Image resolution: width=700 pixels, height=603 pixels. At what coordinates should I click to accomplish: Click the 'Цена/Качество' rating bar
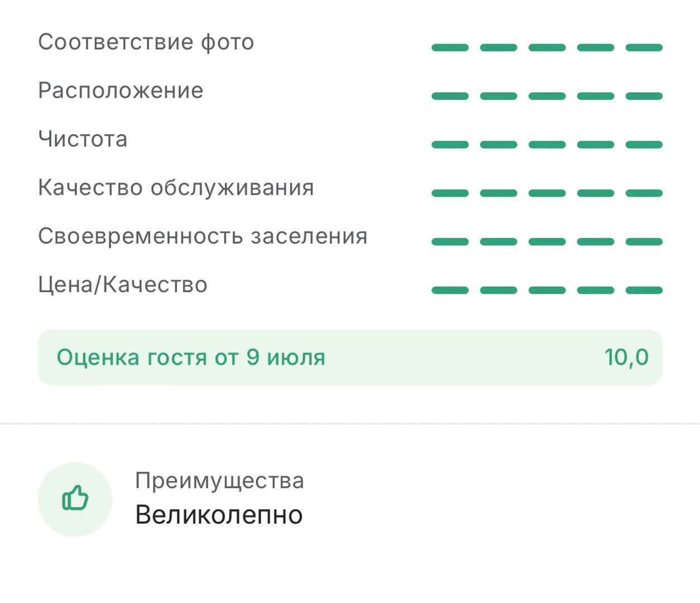pyautogui.click(x=547, y=291)
